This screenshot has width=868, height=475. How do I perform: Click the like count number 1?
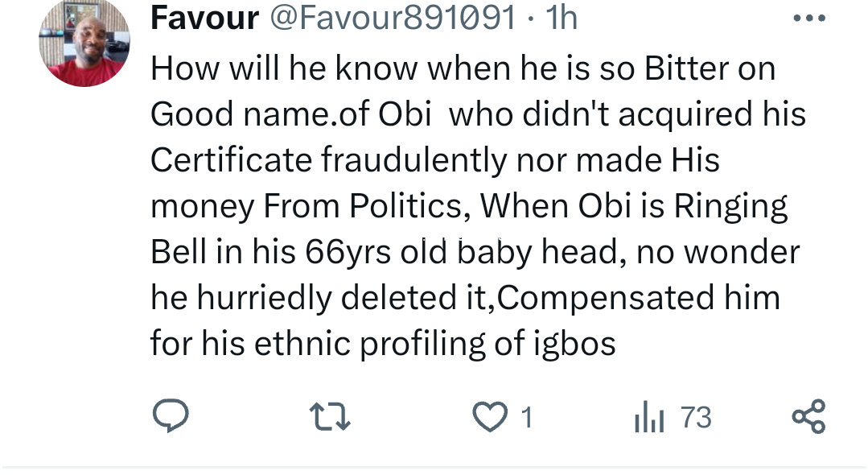click(526, 418)
